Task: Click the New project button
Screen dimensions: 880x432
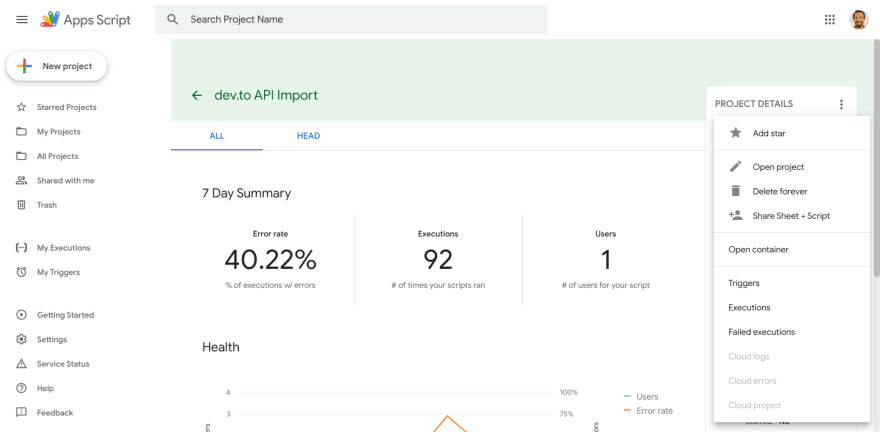Action: coord(57,66)
